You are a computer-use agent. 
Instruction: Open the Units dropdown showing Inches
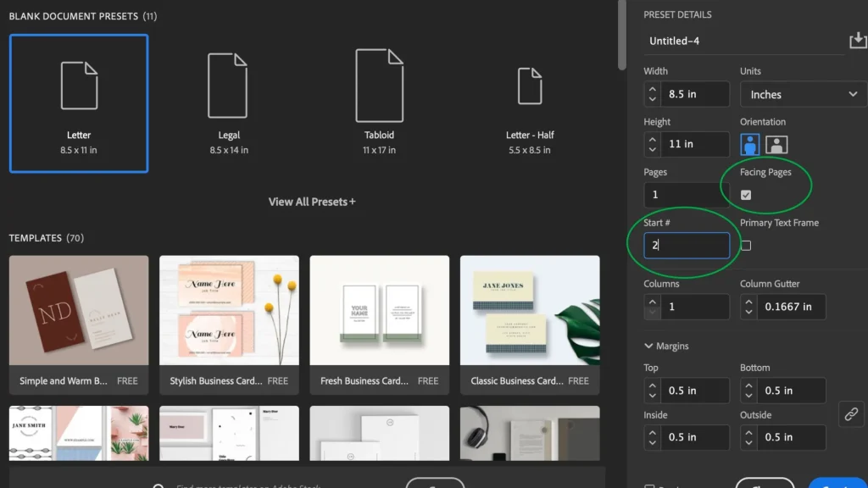[x=804, y=95]
